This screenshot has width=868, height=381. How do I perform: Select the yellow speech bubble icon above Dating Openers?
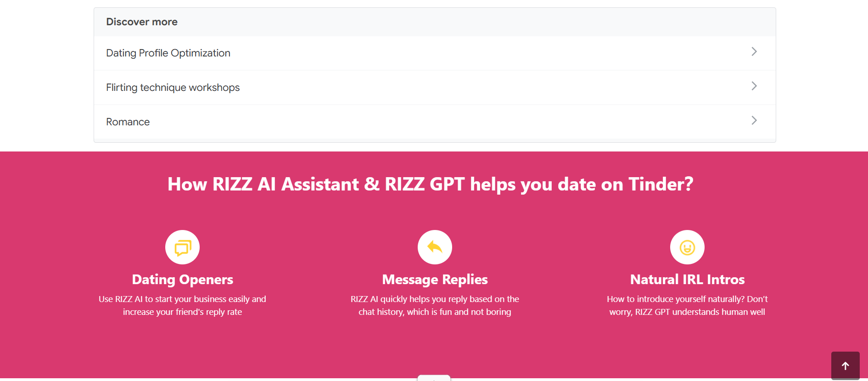182,247
